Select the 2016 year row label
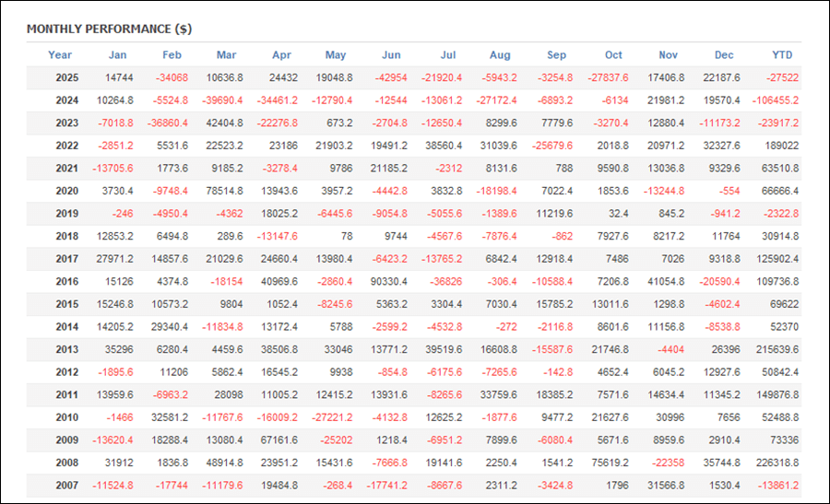Viewport: 830px width, 504px height. (x=67, y=281)
